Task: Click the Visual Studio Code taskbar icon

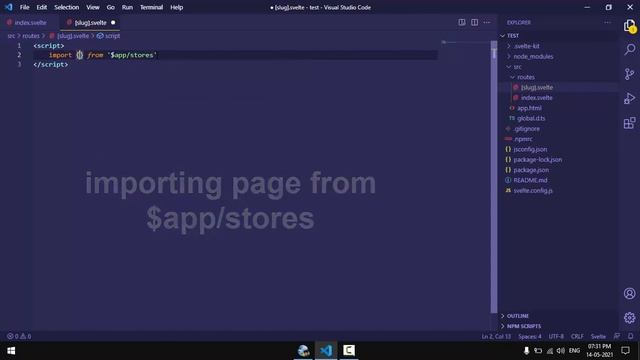Action: point(326,351)
